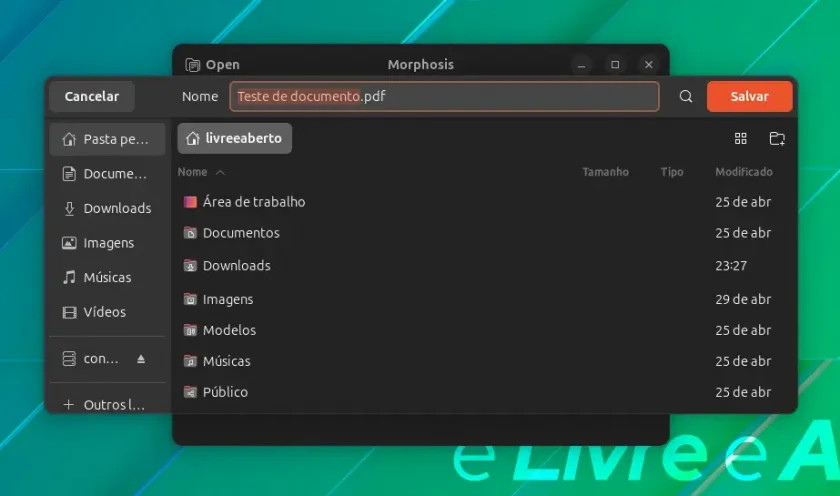This screenshot has width=840, height=496.
Task: Sort by Tipo column header
Action: 672,172
